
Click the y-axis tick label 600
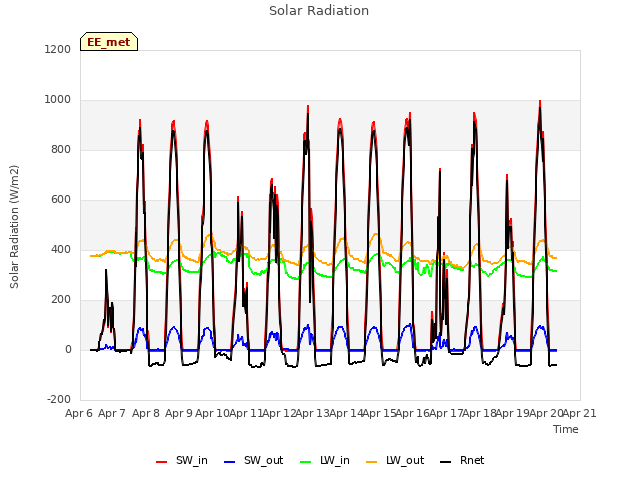point(61,200)
